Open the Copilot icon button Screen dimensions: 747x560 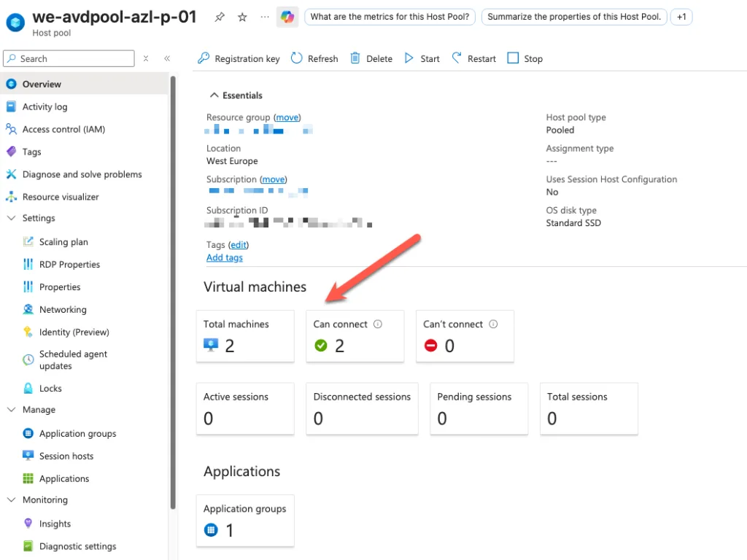pos(287,17)
